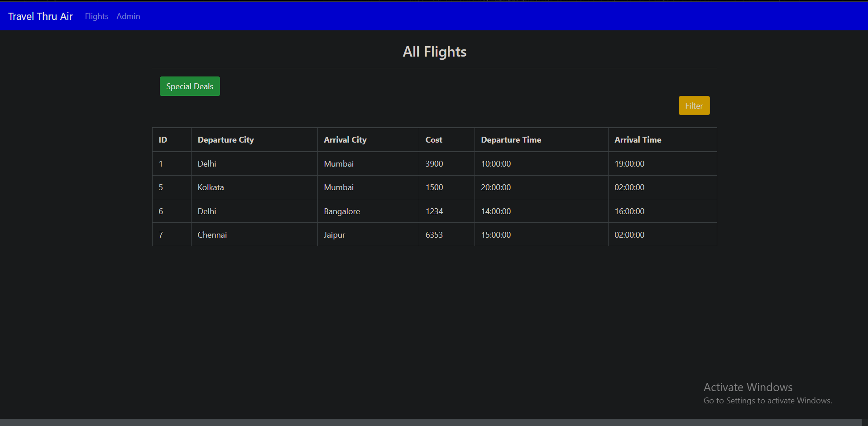Screen dimensions: 868x426
Task: Click Bangalore arrival city cell
Action: pos(368,211)
